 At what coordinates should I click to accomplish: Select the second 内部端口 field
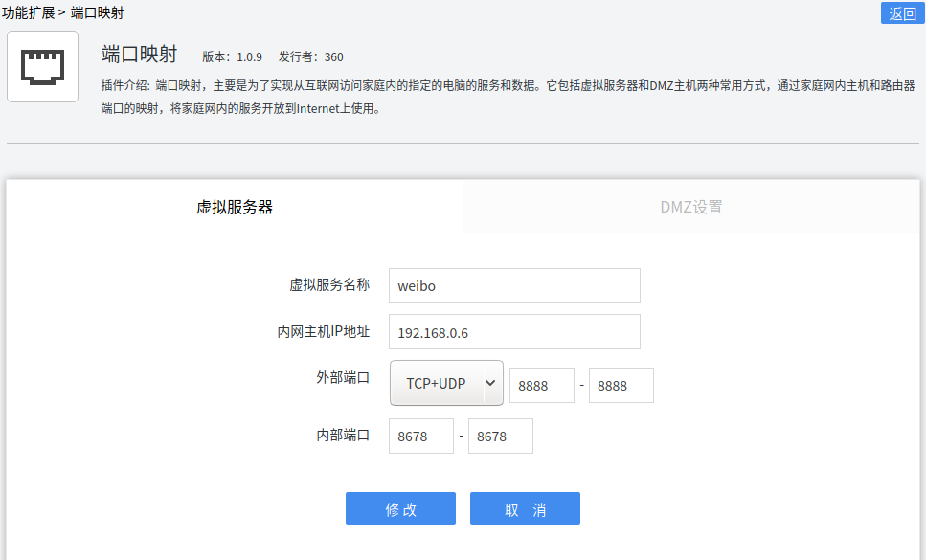500,437
